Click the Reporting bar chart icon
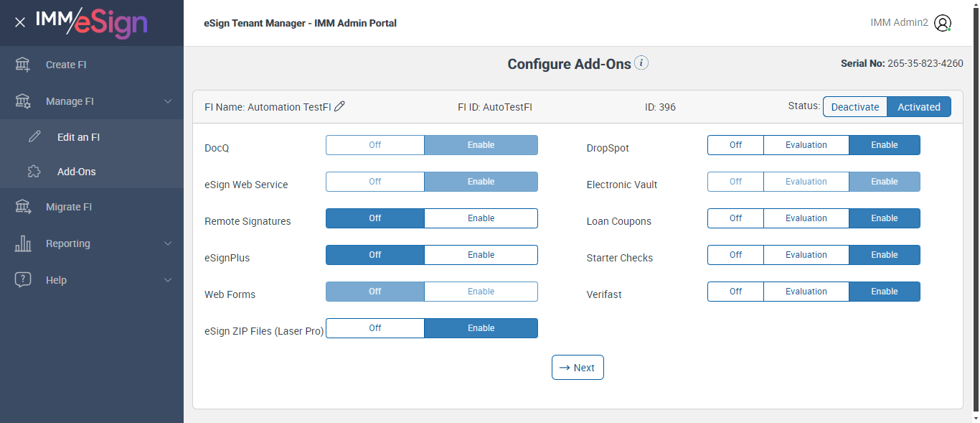The width and height of the screenshot is (980, 423). 23,243
